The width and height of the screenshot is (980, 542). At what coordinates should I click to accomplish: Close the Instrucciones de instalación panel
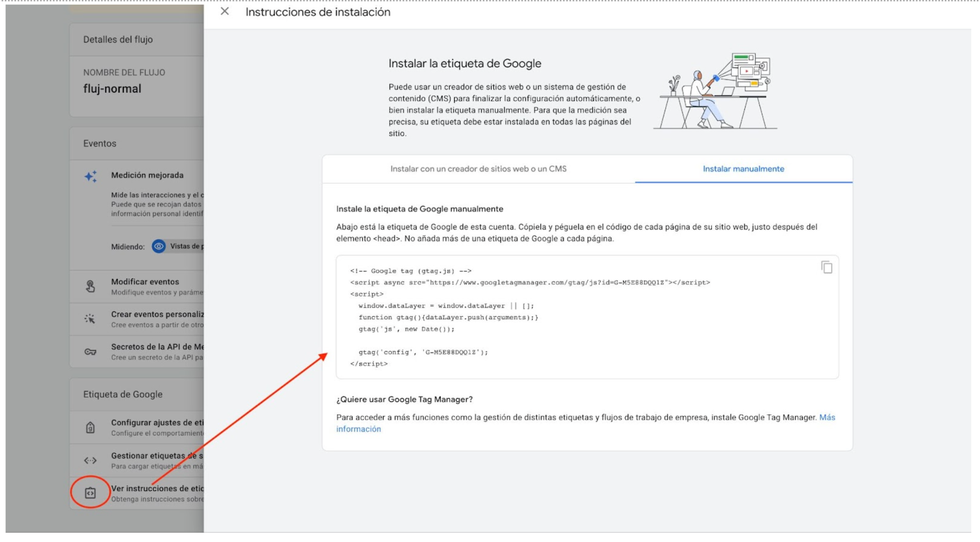[225, 12]
